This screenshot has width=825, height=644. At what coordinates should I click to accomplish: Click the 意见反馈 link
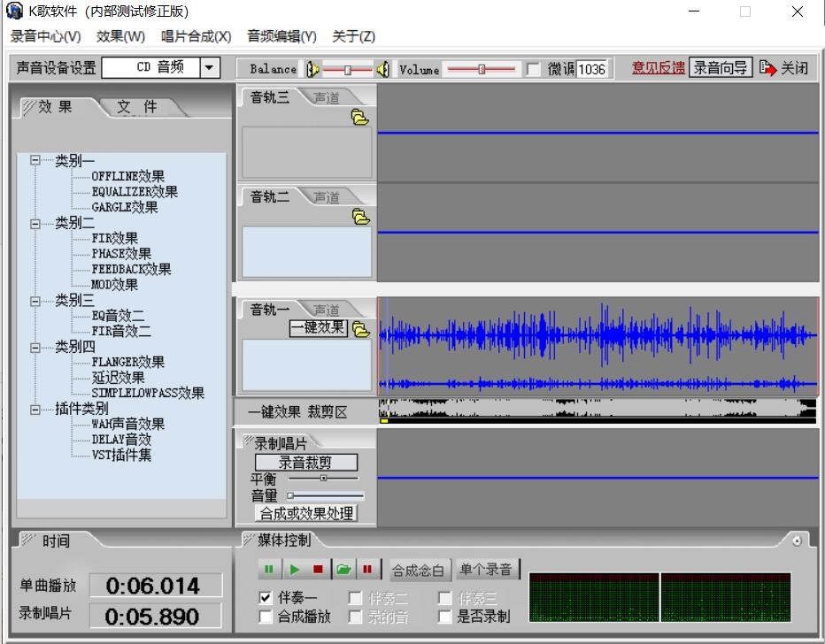click(x=659, y=68)
